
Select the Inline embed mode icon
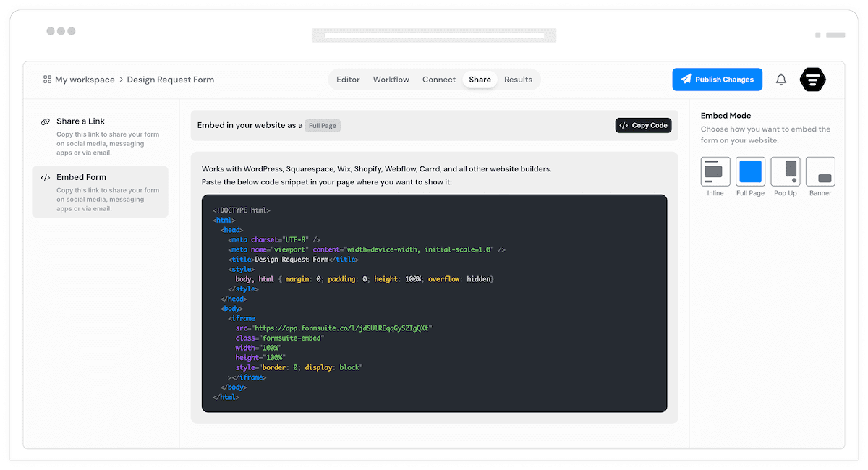[715, 172]
